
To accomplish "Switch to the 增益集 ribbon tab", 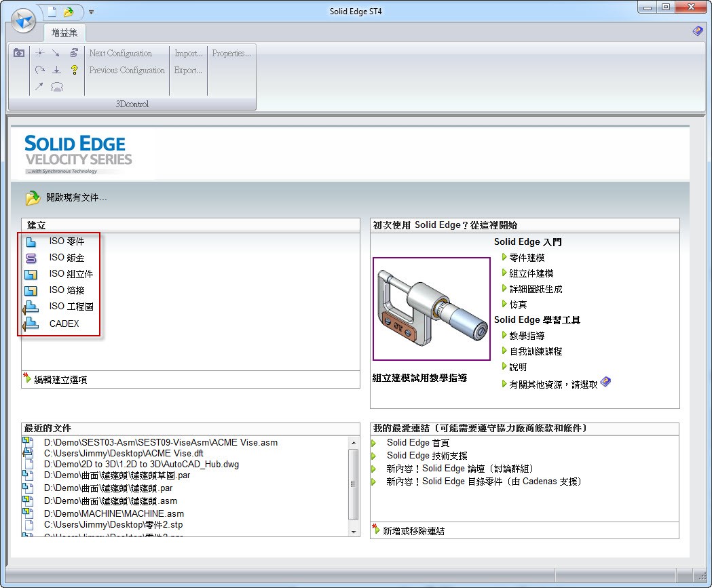I will [64, 33].
